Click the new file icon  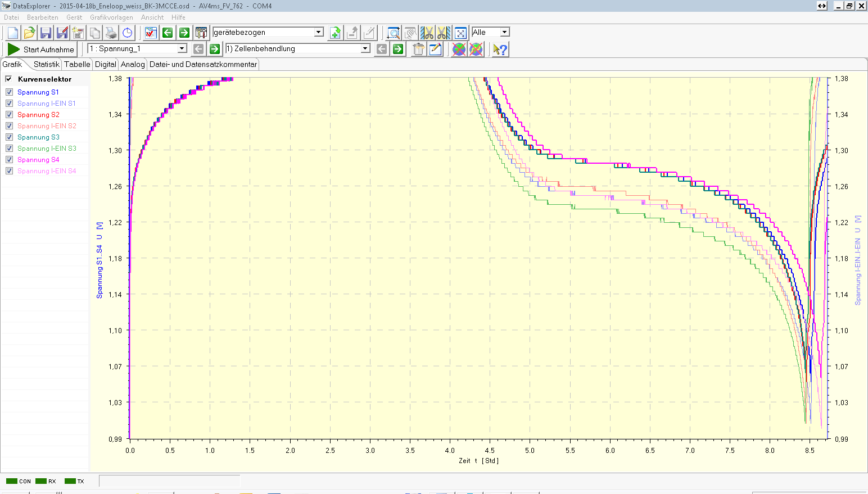(x=13, y=33)
